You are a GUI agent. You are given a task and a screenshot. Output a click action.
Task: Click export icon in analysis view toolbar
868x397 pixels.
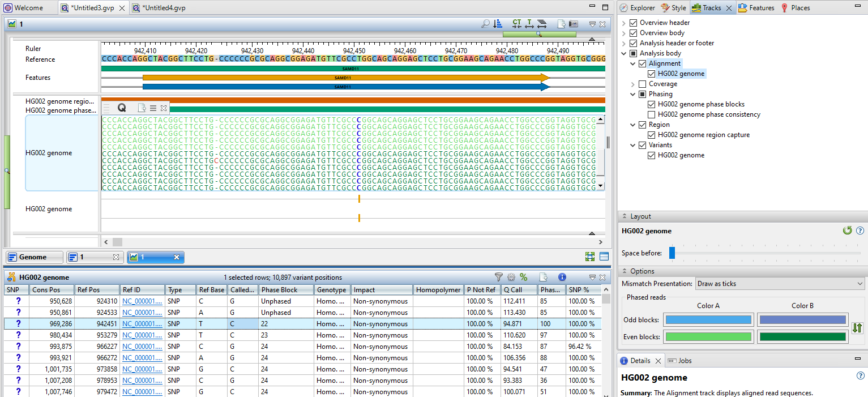click(x=561, y=24)
